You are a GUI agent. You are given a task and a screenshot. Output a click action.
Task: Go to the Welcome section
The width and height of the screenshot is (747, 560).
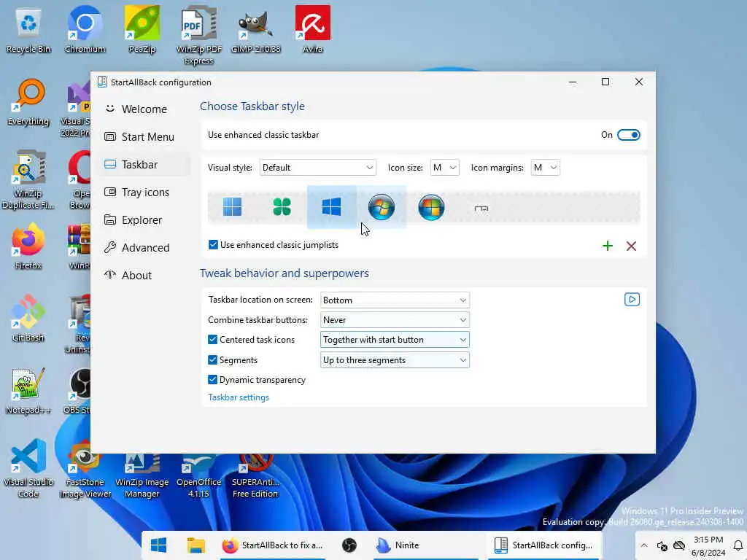(144, 109)
